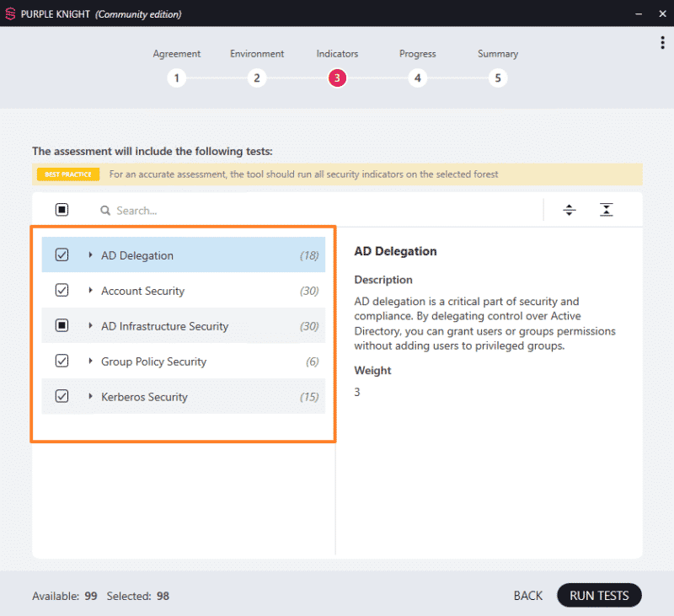
Task: Open the three-dot options menu
Action: click(x=662, y=43)
